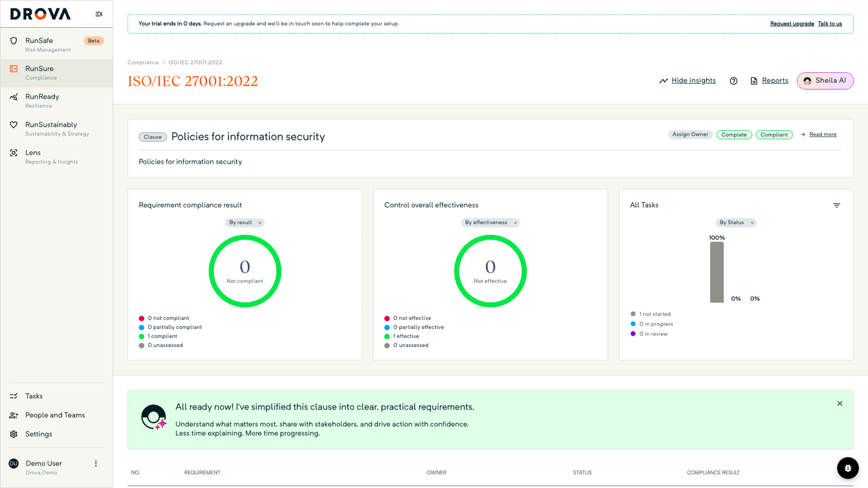Click the Tasks checklist icon
Image resolution: width=868 pixels, height=488 pixels.
coord(14,396)
